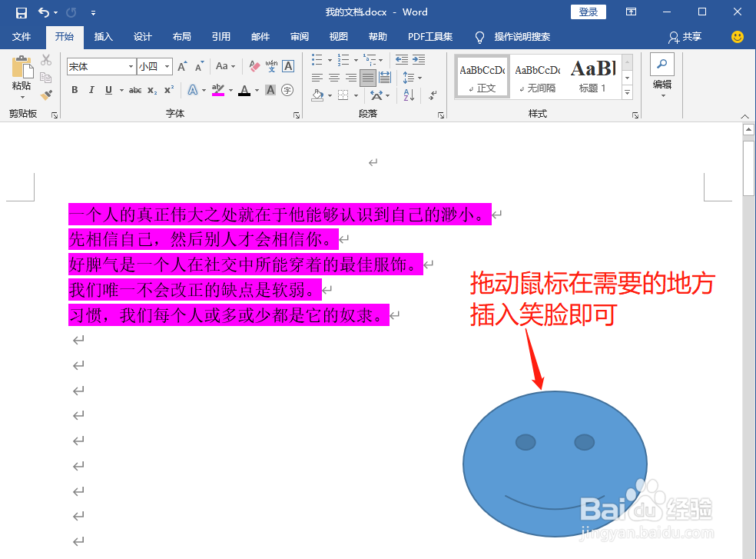Apply bold formatting with the B icon
Viewport: 756px width, 559px height.
[x=75, y=90]
